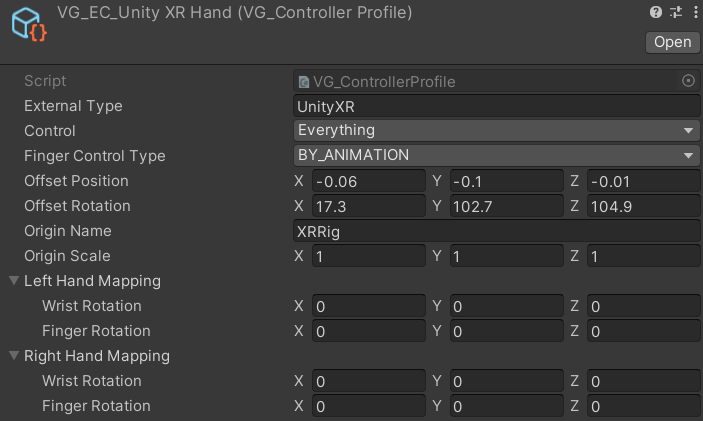Click the Origin Name field with XRRig
This screenshot has width=703, height=421.
(x=497, y=231)
